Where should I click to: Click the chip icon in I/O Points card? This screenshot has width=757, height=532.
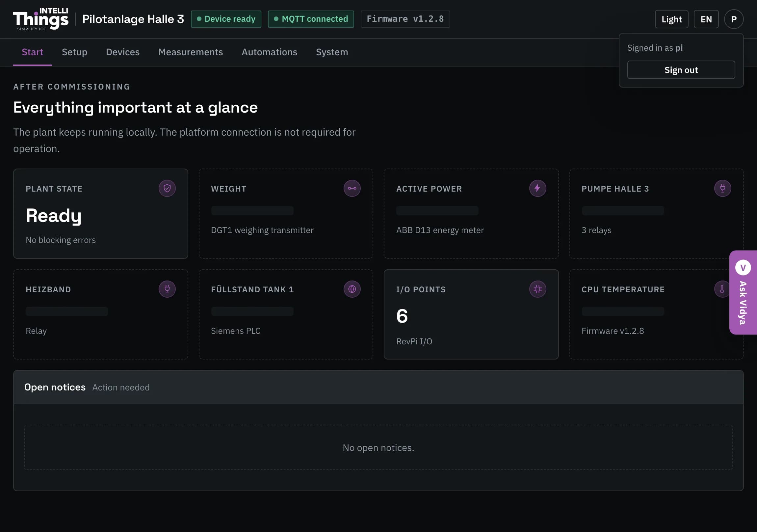tap(537, 289)
